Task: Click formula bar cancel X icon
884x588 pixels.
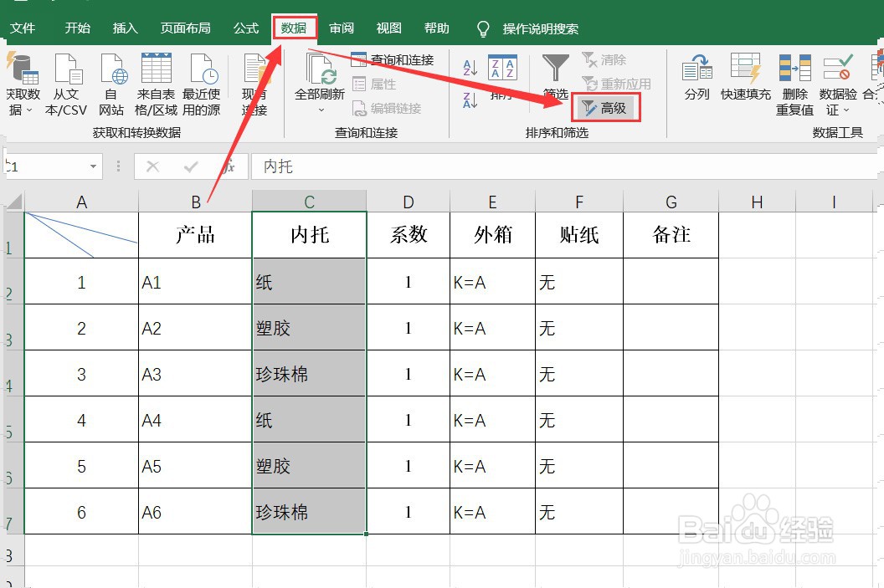Action: tap(152, 166)
